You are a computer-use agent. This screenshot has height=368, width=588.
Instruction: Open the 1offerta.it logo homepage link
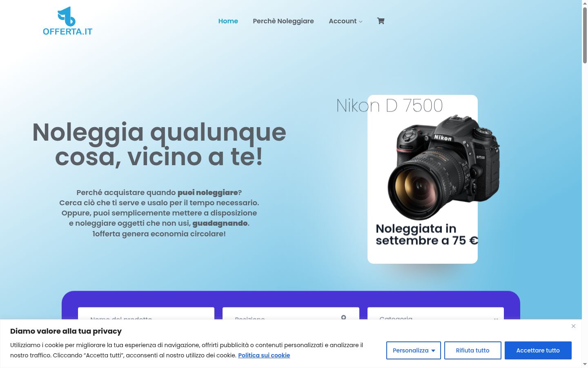coord(68,21)
